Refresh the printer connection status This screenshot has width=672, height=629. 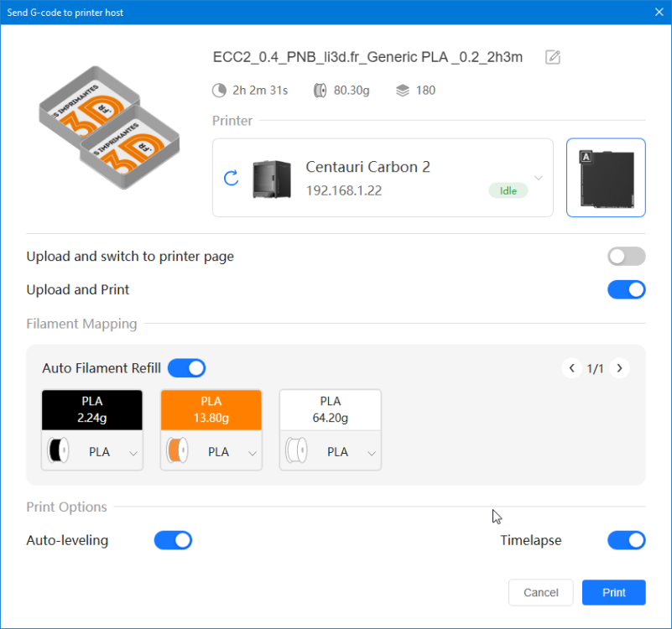pos(231,177)
